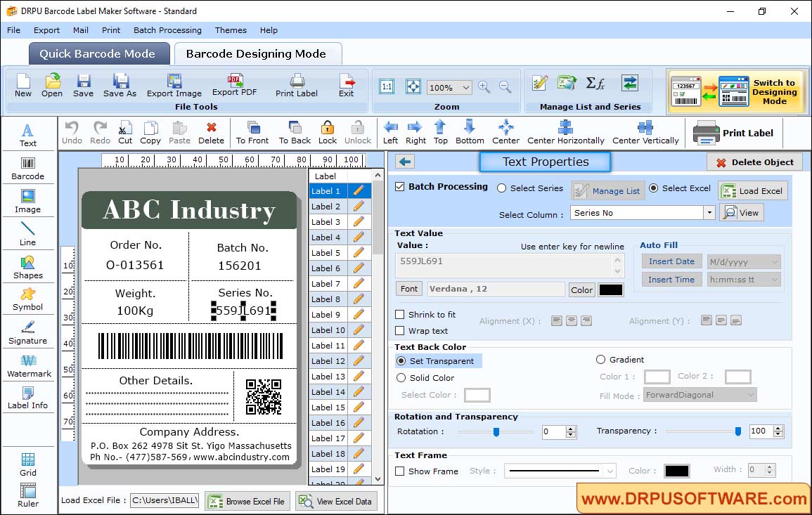Viewport: 812px width, 515px height.
Task: Open the Batch Processing menu
Action: (167, 30)
